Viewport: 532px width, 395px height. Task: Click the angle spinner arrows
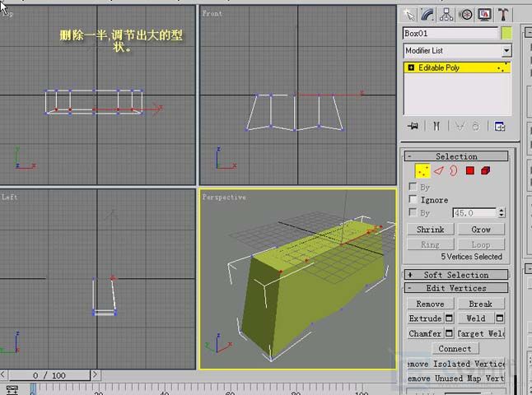(502, 213)
